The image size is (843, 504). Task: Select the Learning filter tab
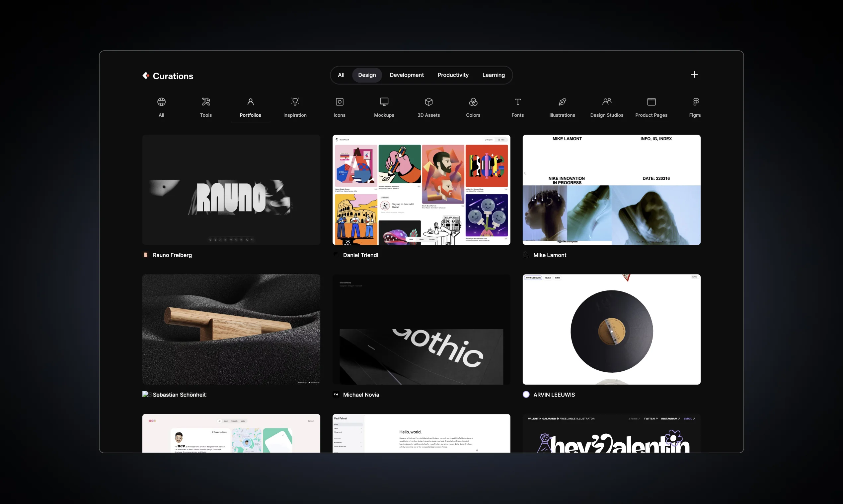(493, 75)
